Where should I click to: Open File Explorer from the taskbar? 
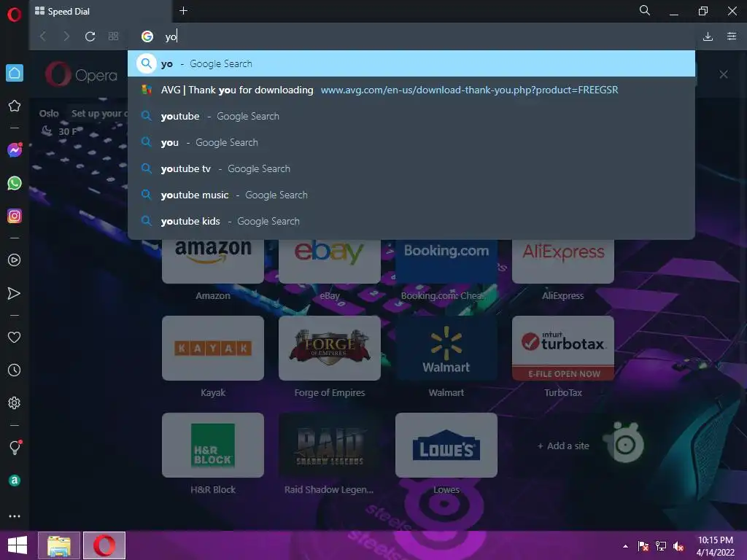pyautogui.click(x=59, y=545)
